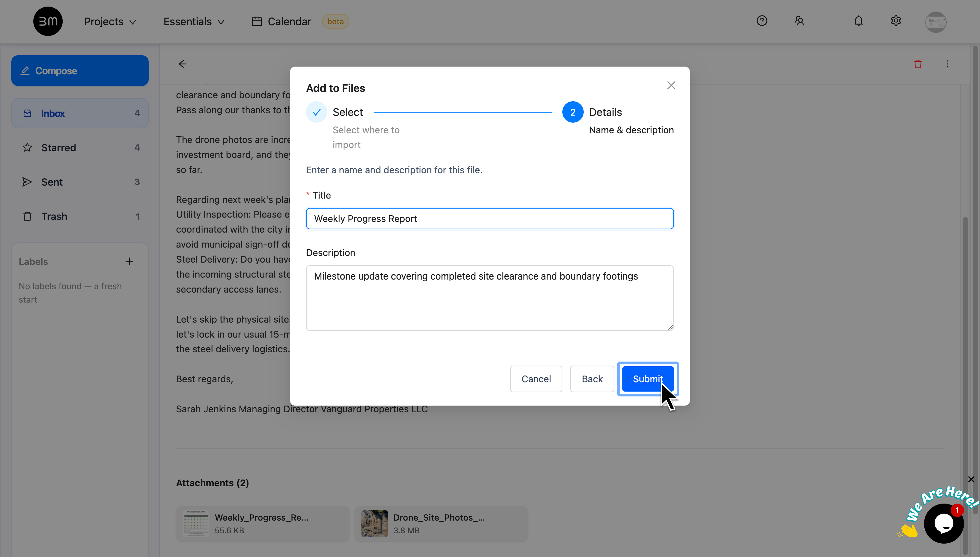Click the Labels section heading

point(33,262)
